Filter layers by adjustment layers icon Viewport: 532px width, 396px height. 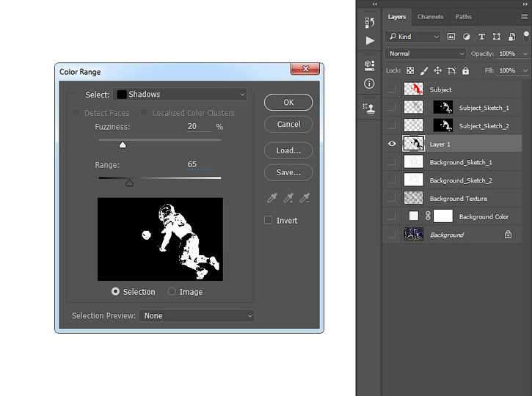tap(467, 37)
